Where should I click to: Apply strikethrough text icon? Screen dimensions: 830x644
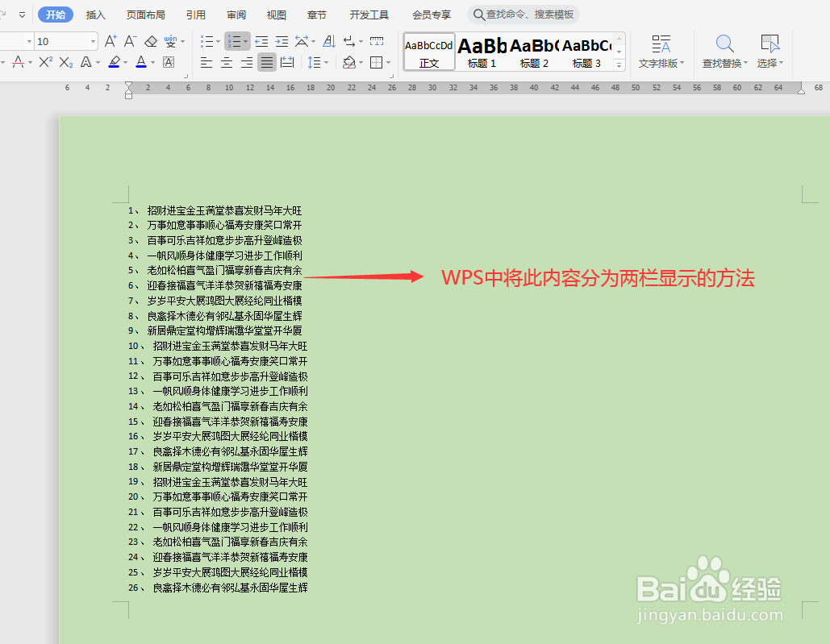(18, 62)
